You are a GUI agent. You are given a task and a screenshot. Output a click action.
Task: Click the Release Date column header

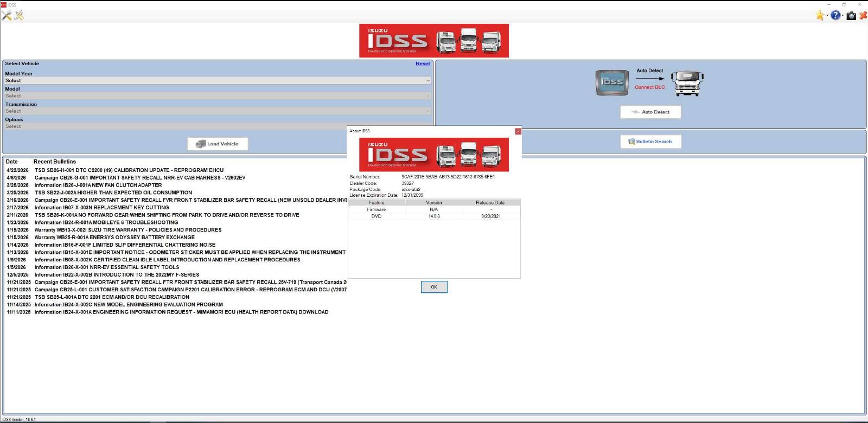[x=490, y=202]
